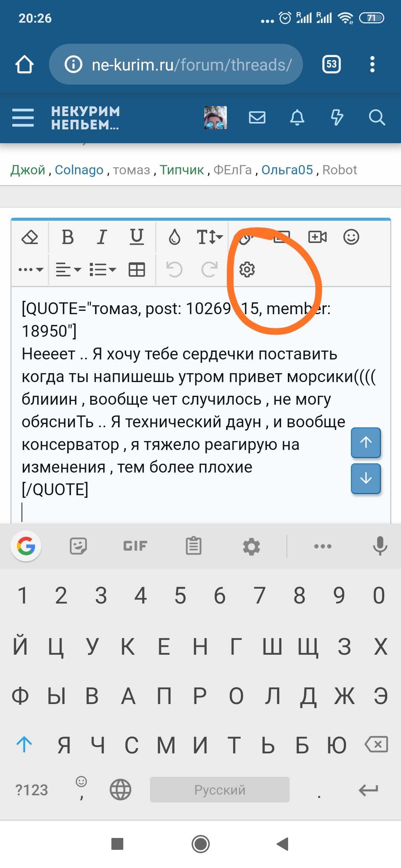Toggle italic formatting
401x868 pixels.
102,237
